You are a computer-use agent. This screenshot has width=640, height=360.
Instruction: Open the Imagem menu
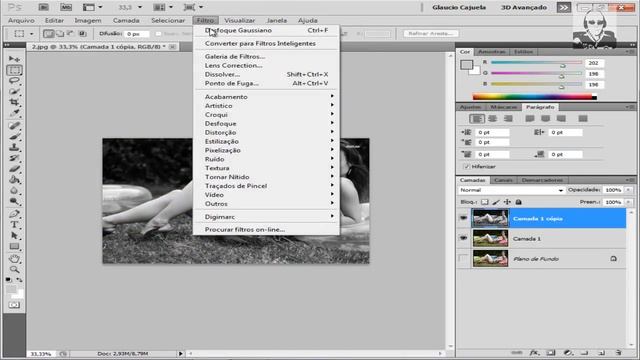[x=88, y=20]
